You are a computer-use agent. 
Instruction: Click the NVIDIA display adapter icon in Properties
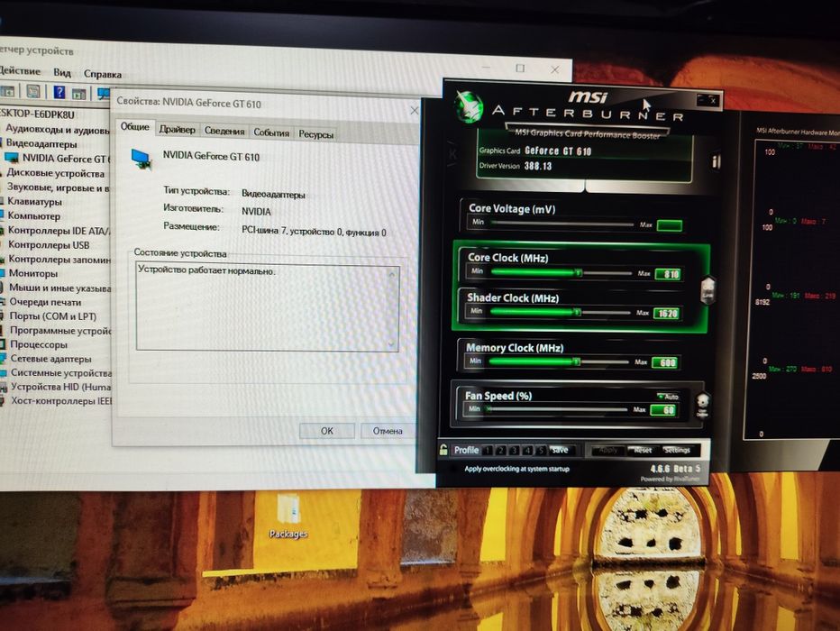[141, 159]
